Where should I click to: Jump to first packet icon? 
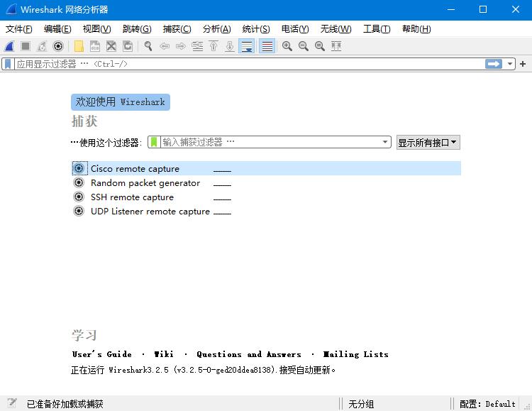[x=214, y=46]
